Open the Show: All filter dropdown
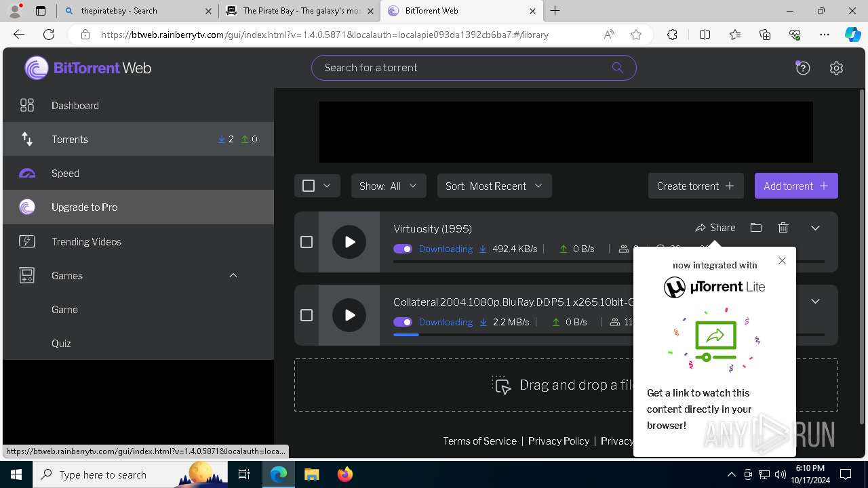868x488 pixels. [x=389, y=186]
